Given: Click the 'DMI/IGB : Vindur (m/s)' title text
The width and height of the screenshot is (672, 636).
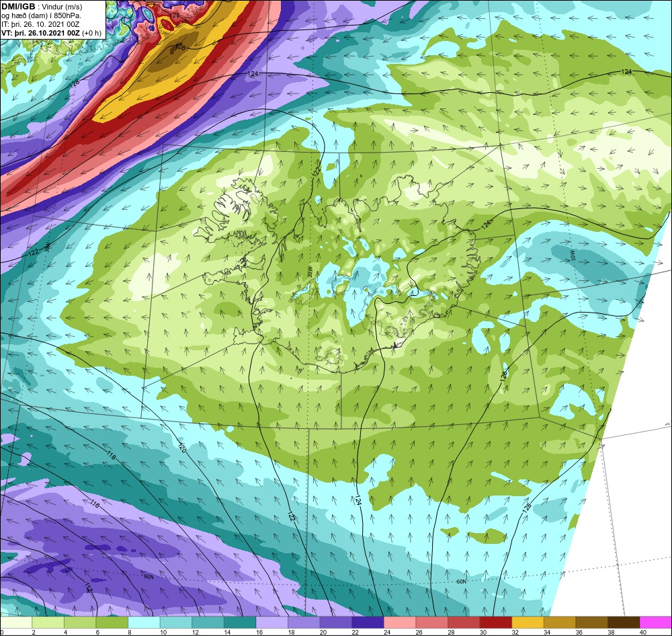Looking at the screenshot, I should 42,7.
